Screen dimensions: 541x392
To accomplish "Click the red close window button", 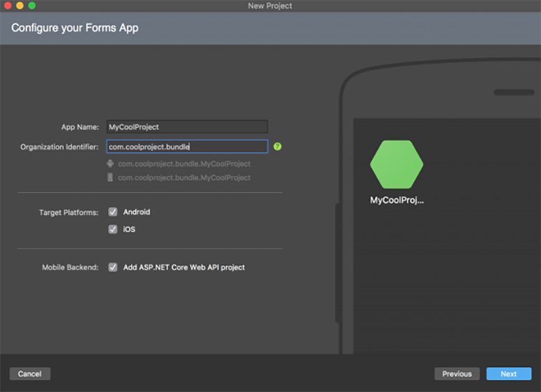I will click(x=8, y=6).
